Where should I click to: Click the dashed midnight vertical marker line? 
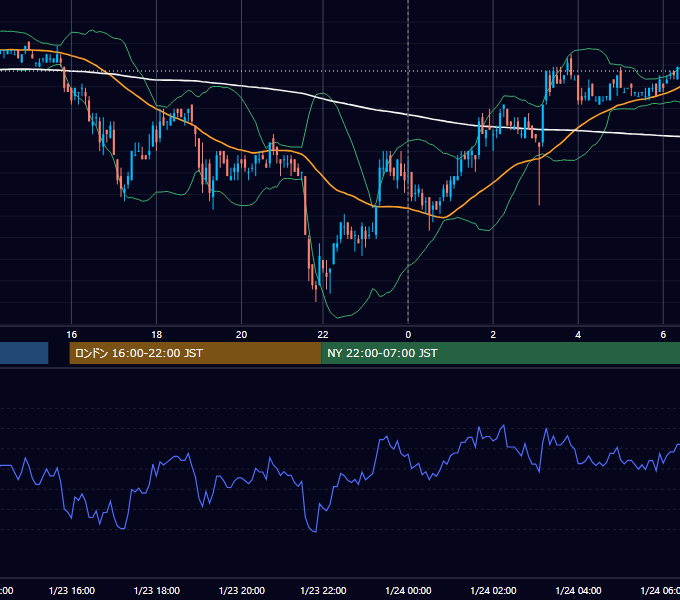(x=408, y=163)
